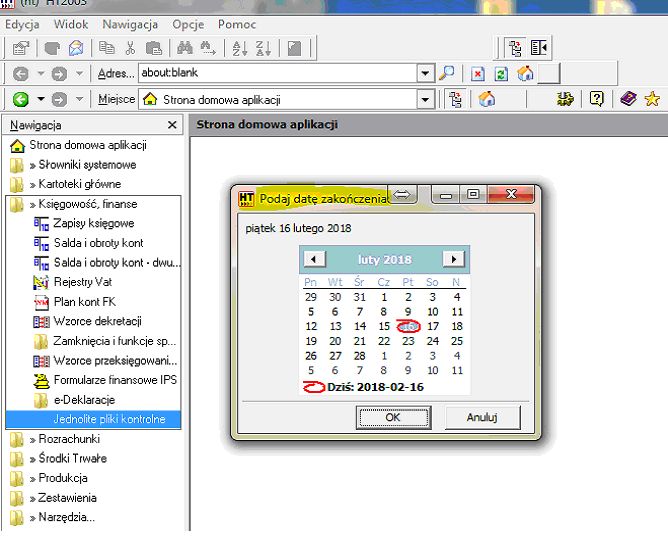The image size is (668, 548).
Task: Click the open envelope mail icon
Action: coord(76,48)
